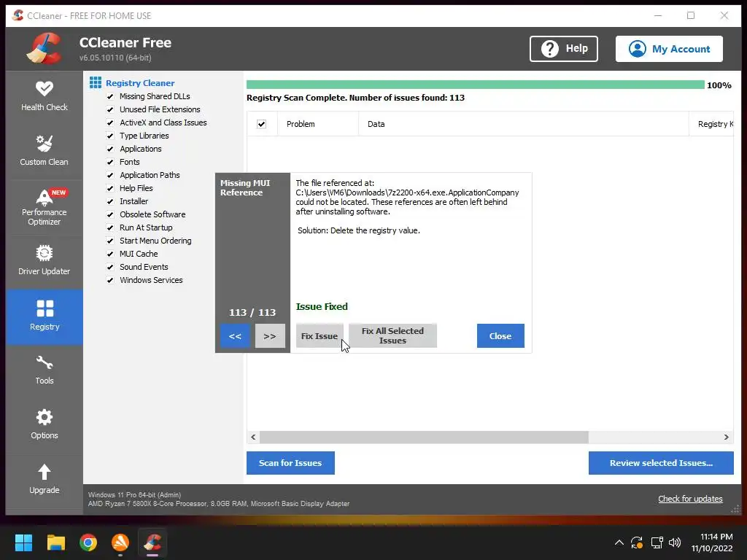
Task: Click Fix All Selected Issues
Action: [x=392, y=335]
